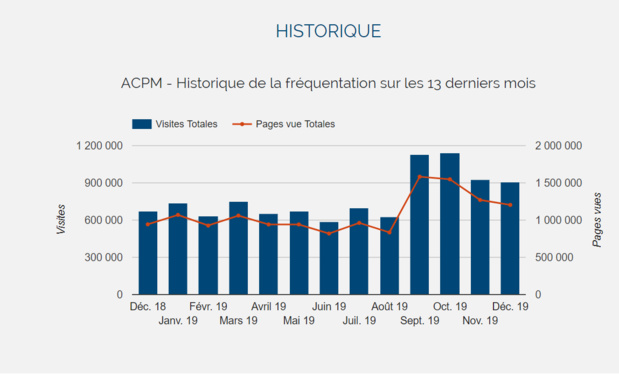Click the Août 19 x-axis label
Viewport: 619px width, 375px height.
pyautogui.click(x=389, y=307)
